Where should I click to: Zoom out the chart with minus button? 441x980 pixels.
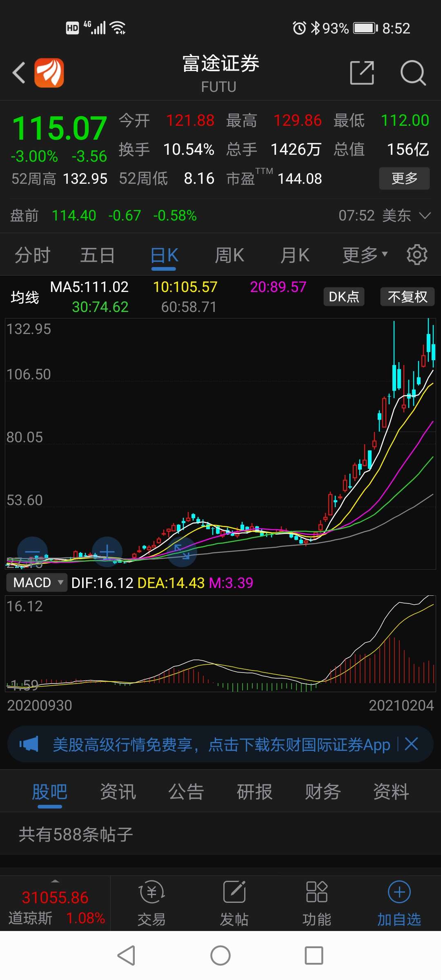point(32,552)
